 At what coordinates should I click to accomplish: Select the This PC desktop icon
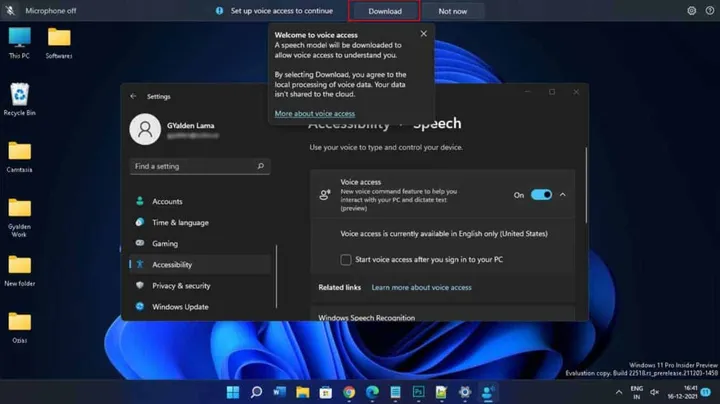tap(19, 43)
